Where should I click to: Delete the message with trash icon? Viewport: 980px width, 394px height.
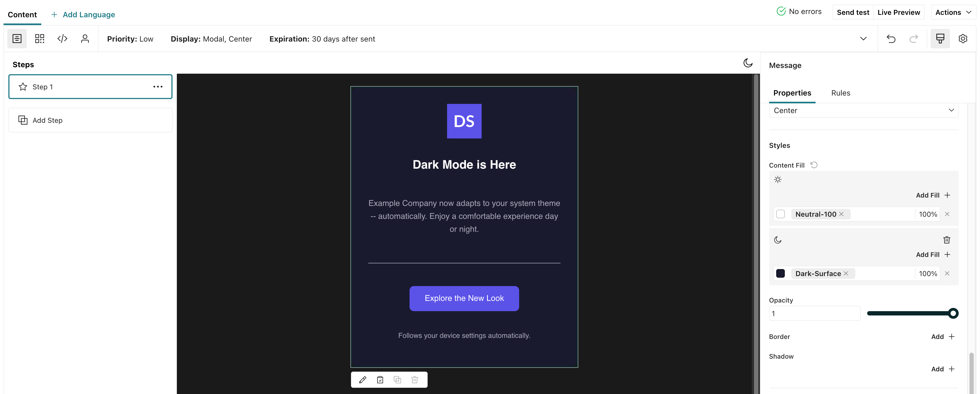(415, 379)
